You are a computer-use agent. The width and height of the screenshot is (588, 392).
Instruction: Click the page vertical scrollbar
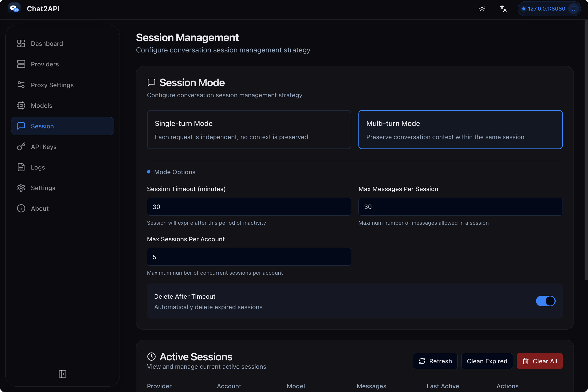[586, 150]
